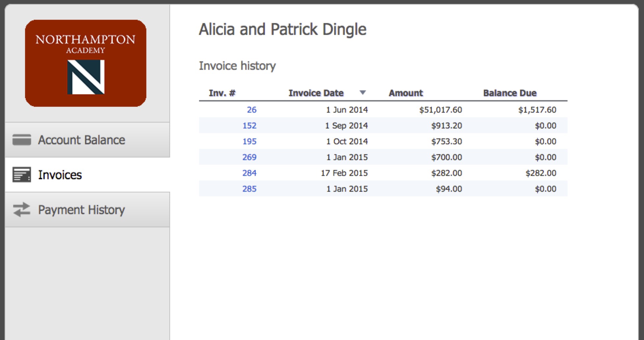644x340 pixels.
Task: Open invoice number 269
Action: (249, 157)
